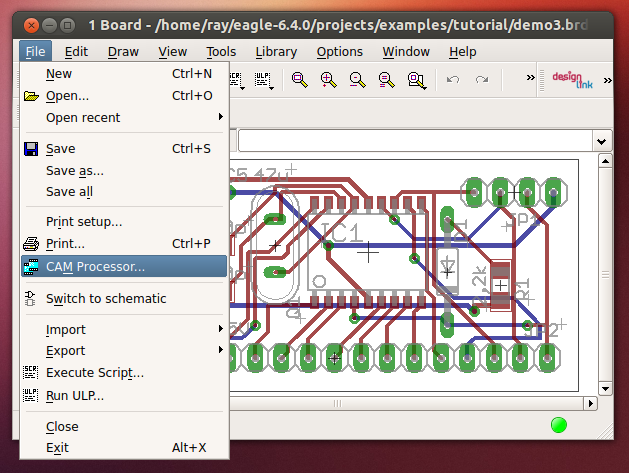The width and height of the screenshot is (629, 473).
Task: Click the IC1 component on the board
Action: coord(368,252)
